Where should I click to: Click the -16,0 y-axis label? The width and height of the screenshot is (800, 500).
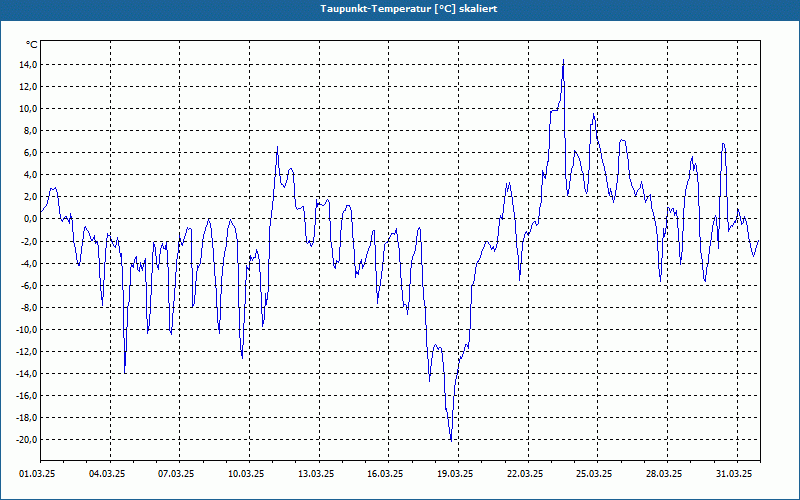pyautogui.click(x=27, y=395)
